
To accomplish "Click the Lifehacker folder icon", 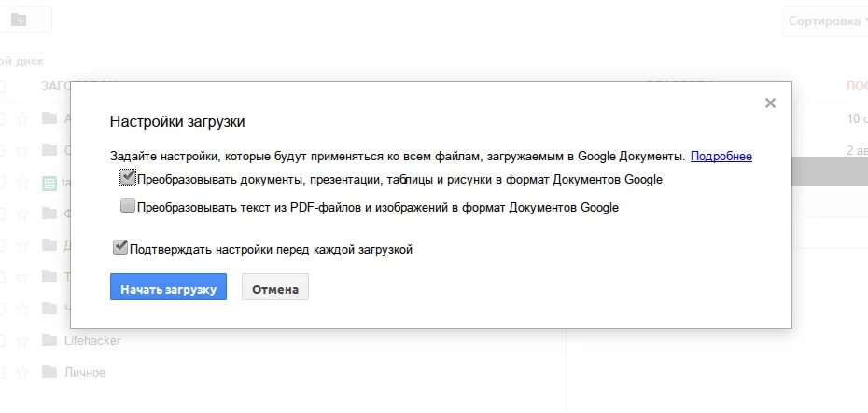I will [49, 340].
